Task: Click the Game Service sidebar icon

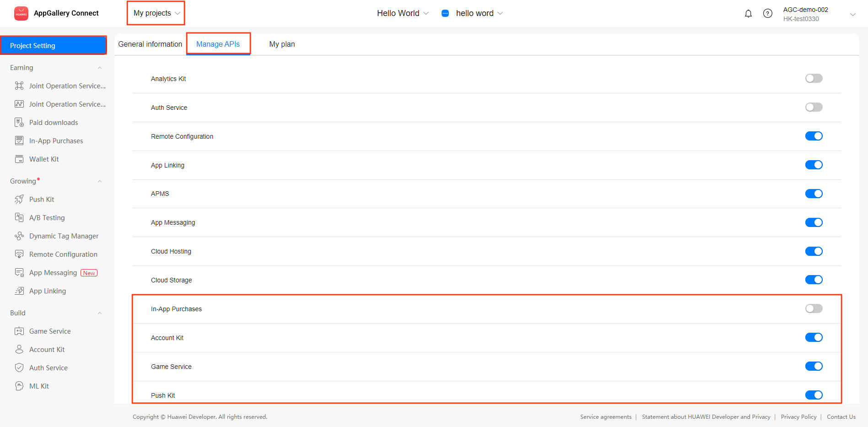Action: (19, 331)
